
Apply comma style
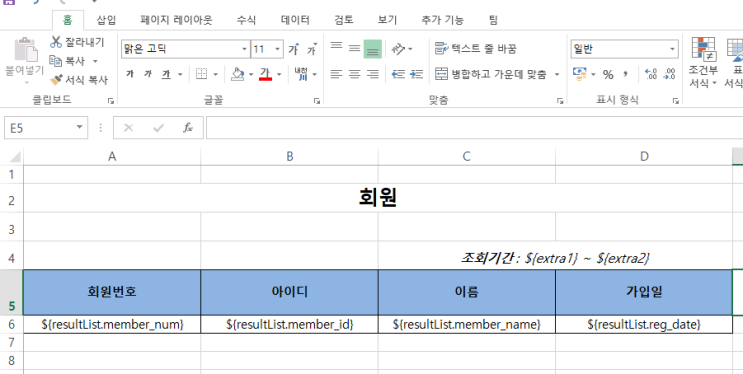(x=626, y=73)
